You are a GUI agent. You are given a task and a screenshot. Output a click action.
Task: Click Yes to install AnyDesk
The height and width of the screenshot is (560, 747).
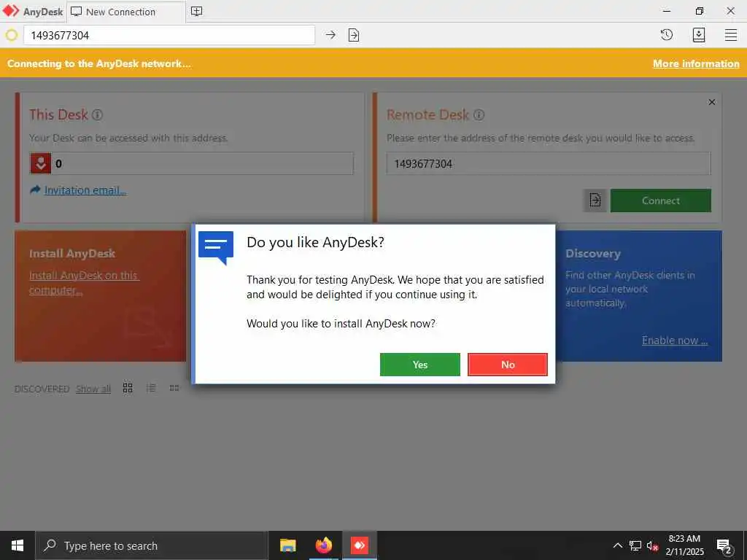419,365
